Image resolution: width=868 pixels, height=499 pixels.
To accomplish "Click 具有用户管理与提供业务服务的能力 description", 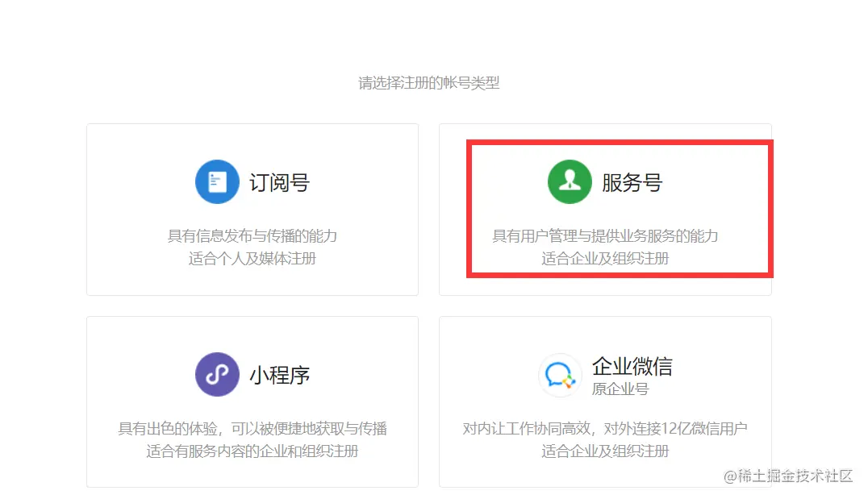I will click(x=605, y=236).
